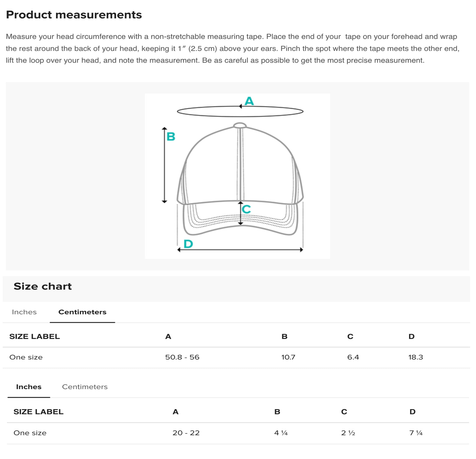Click the 4 ¼ value in inches table
The height and width of the screenshot is (459, 476).
(x=281, y=433)
